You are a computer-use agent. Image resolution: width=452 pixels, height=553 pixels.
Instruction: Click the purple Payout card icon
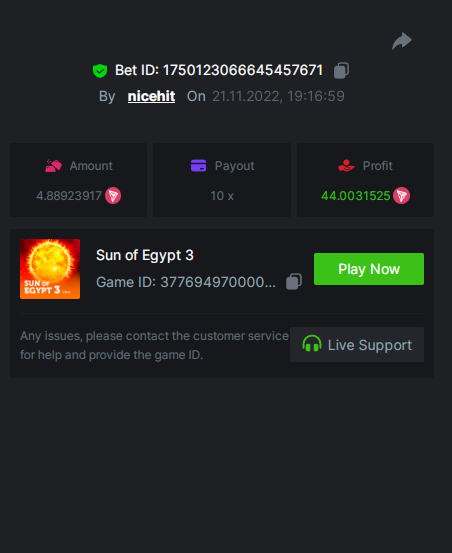coord(198,165)
